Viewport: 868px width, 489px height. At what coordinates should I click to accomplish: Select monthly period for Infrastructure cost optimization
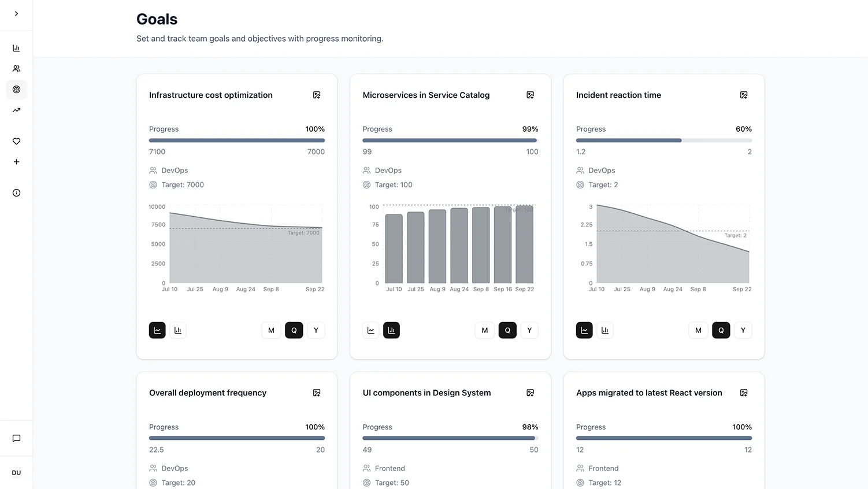pyautogui.click(x=271, y=330)
